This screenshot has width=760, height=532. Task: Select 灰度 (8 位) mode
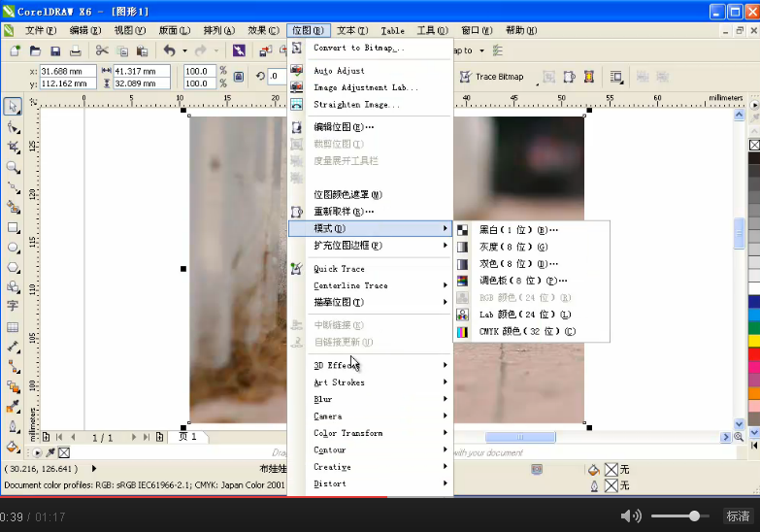coord(532,247)
